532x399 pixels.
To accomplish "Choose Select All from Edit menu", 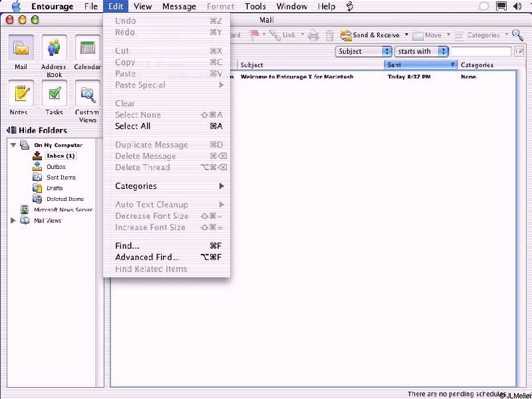I will [x=167, y=126].
